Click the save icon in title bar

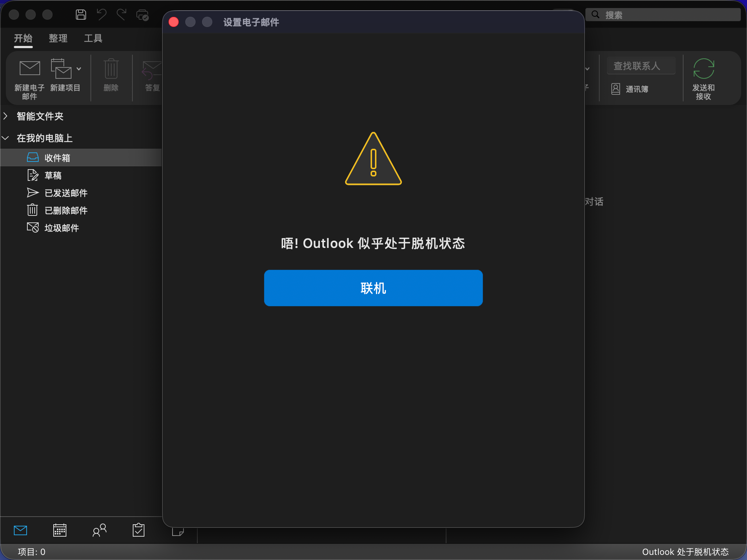click(81, 15)
